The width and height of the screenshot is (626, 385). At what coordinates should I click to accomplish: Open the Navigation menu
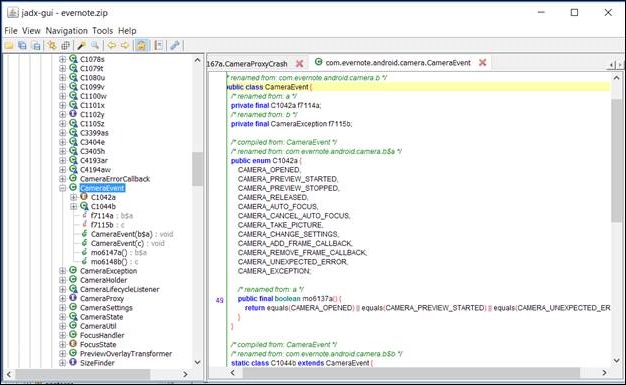(x=66, y=31)
